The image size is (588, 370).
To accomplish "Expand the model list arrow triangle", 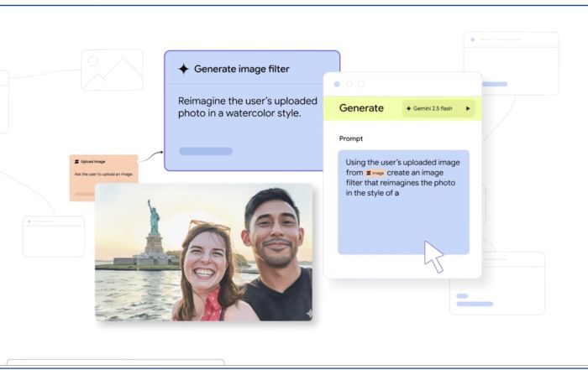I will [468, 108].
